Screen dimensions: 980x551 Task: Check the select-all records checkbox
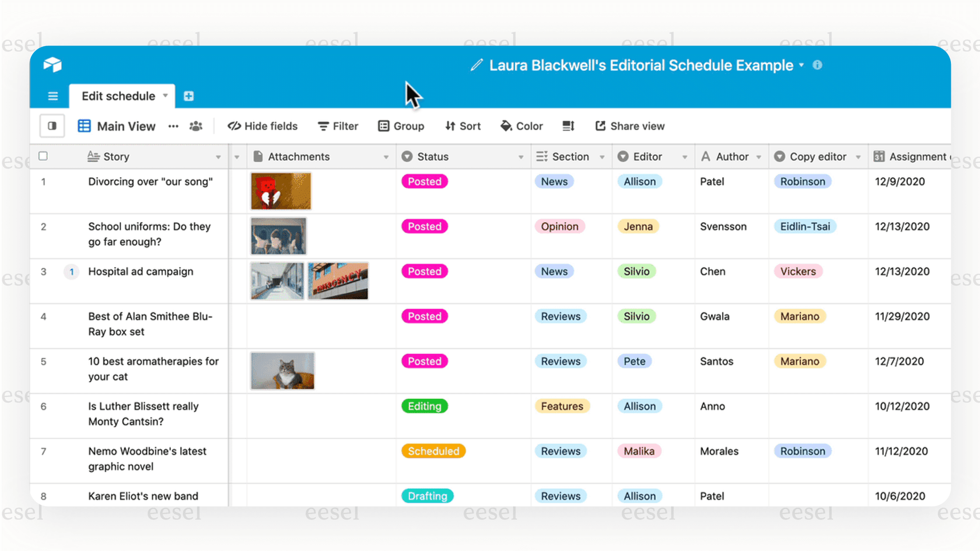click(43, 156)
